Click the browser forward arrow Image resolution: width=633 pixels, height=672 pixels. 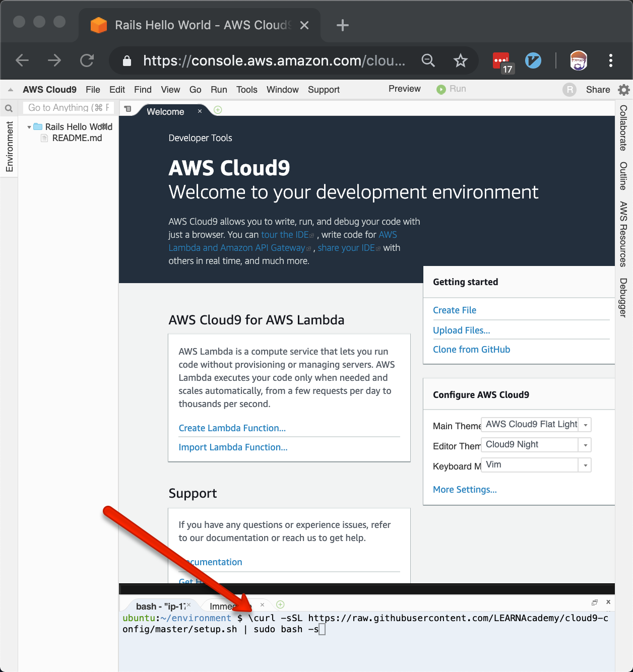click(x=54, y=60)
